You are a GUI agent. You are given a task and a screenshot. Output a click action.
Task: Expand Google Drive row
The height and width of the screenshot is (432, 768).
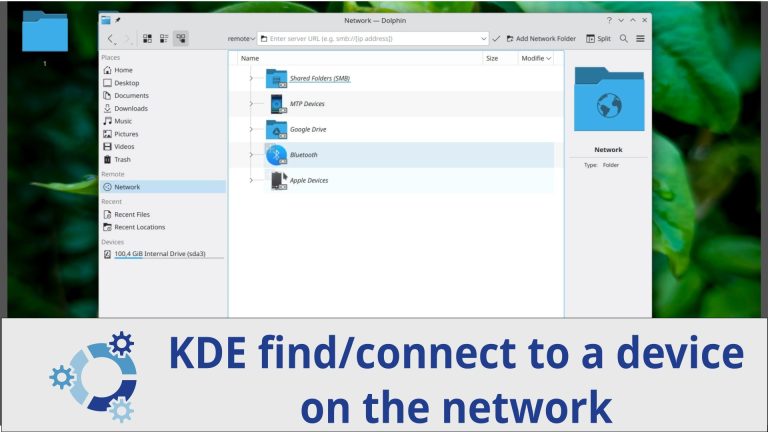(x=251, y=129)
